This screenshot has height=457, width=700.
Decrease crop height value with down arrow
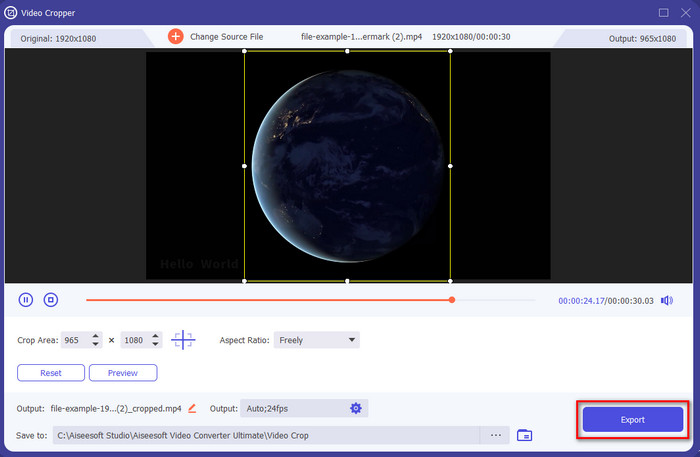click(x=154, y=345)
